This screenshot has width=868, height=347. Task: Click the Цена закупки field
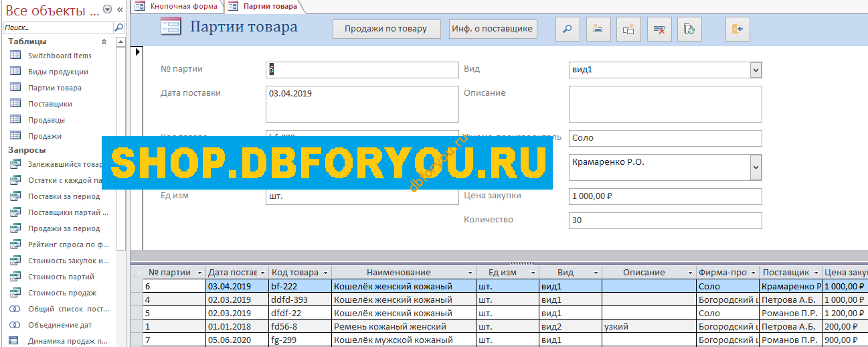[665, 196]
